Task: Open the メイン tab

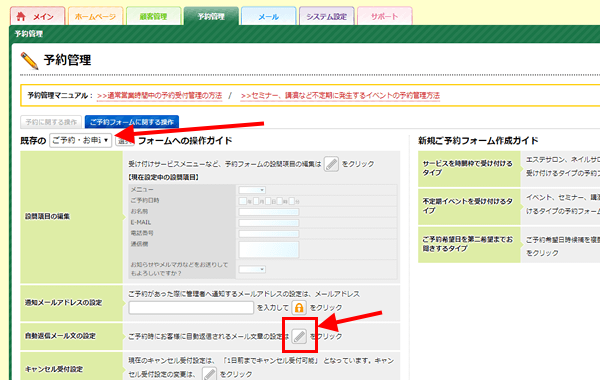Action: [x=38, y=16]
